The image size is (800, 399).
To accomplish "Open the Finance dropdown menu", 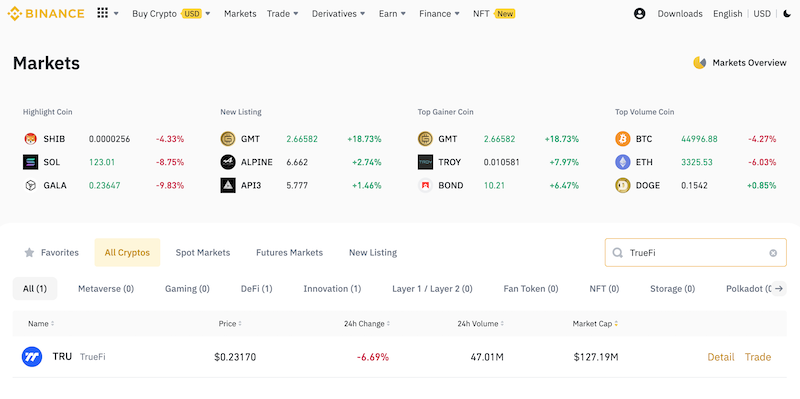I will pos(439,14).
